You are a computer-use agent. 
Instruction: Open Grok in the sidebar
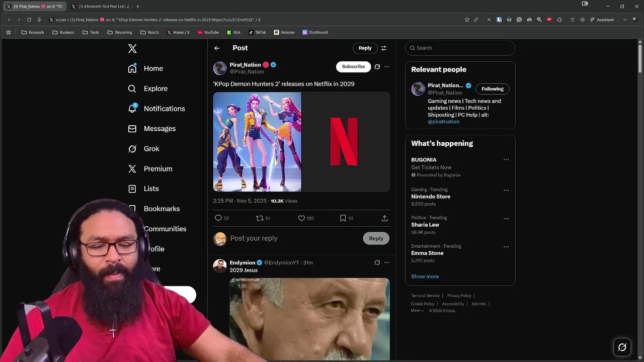click(x=143, y=149)
